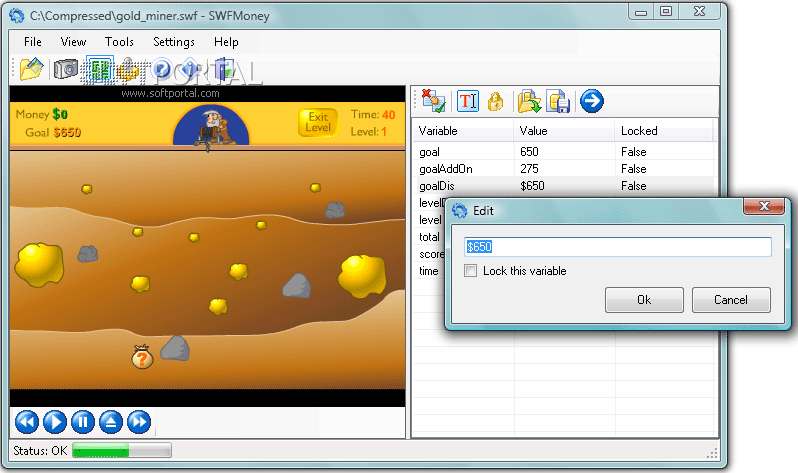
Task: Click the edit variable text 'T' icon
Action: click(468, 101)
